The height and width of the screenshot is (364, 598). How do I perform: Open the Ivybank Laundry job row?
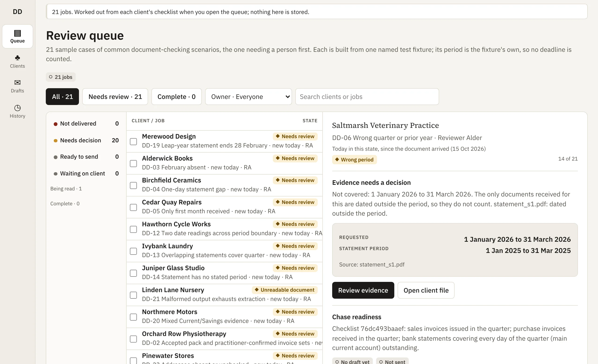tap(224, 251)
